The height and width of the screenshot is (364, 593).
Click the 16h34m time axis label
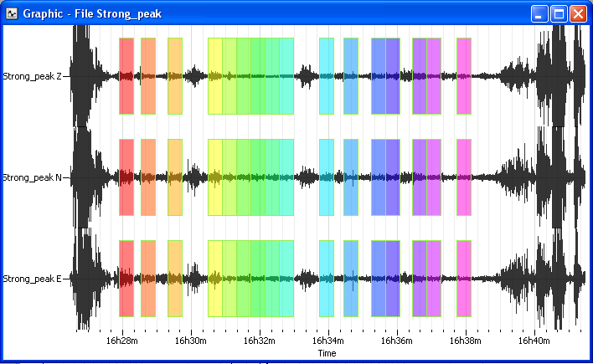click(327, 341)
